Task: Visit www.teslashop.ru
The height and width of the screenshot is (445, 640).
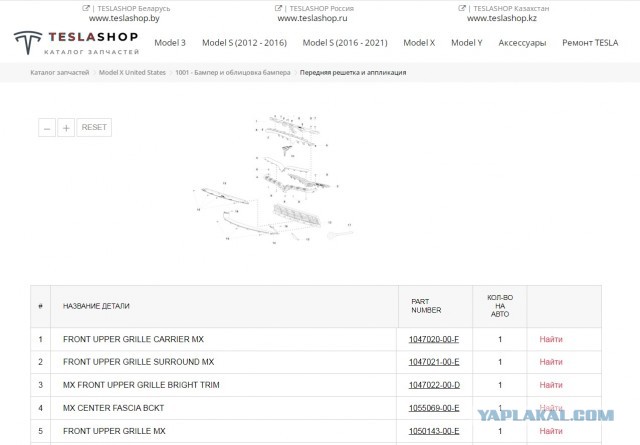Action: (x=312, y=18)
